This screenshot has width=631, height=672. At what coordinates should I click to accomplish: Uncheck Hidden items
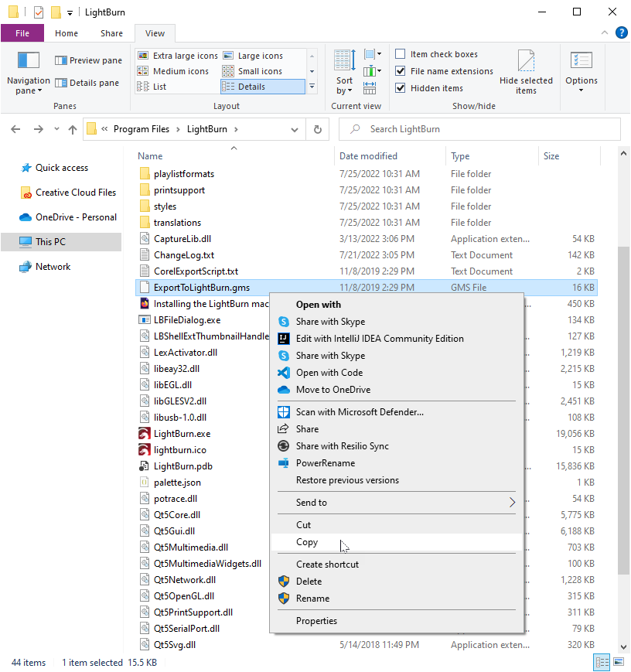coord(401,87)
